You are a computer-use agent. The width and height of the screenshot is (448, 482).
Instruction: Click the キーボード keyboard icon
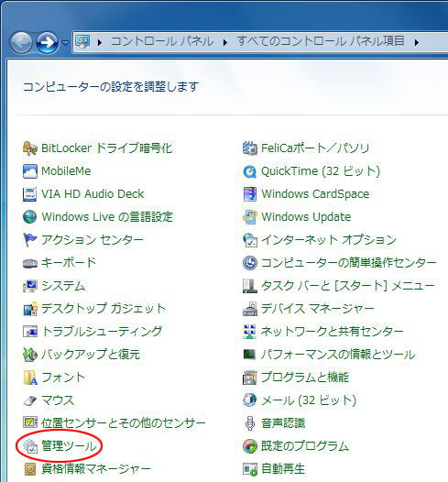[x=30, y=263]
